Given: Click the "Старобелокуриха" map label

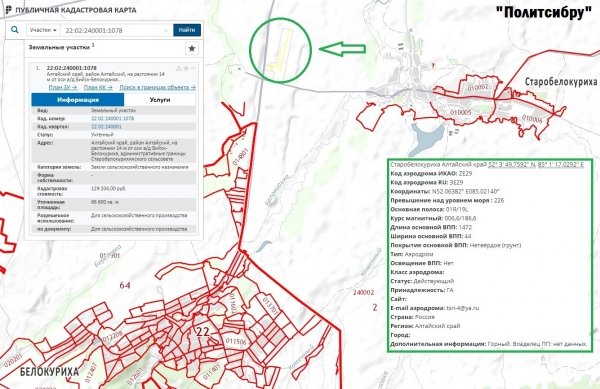Looking at the screenshot, I should tap(561, 82).
